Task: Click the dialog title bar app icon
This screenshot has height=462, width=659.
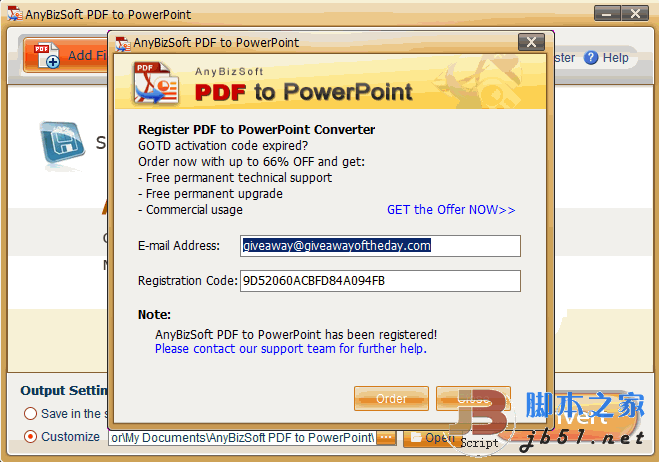Action: tap(123, 43)
